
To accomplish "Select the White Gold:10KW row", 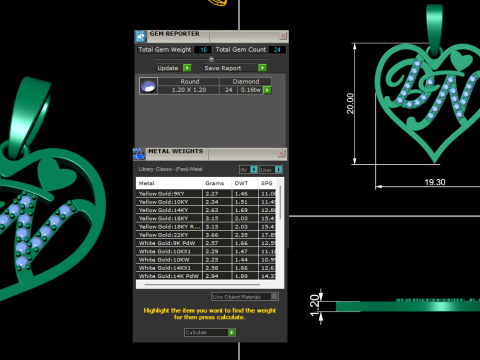I will (x=206, y=260).
